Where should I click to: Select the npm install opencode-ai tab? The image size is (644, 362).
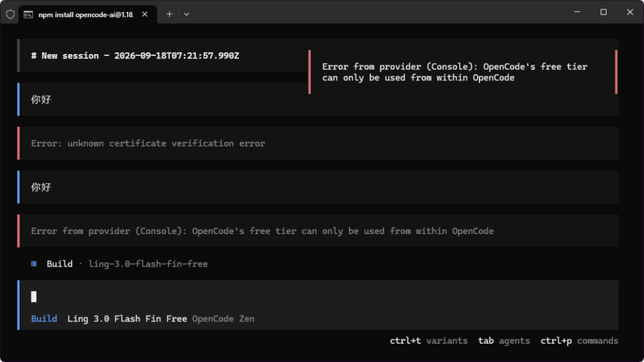tap(87, 14)
